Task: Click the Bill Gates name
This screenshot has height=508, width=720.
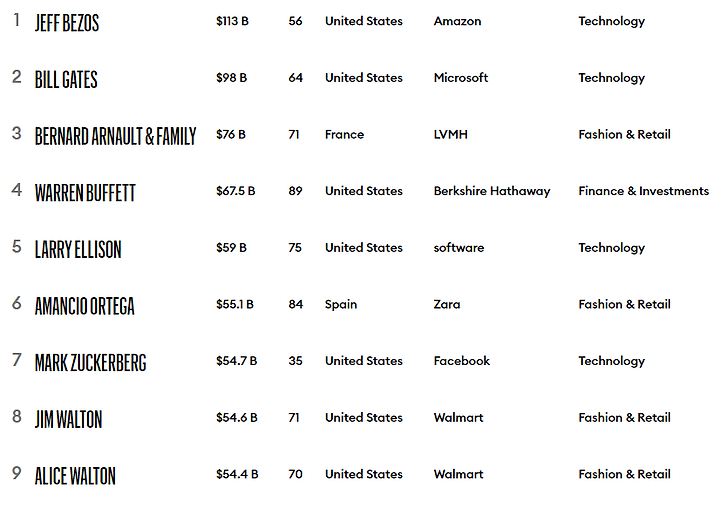Action: coord(66,79)
